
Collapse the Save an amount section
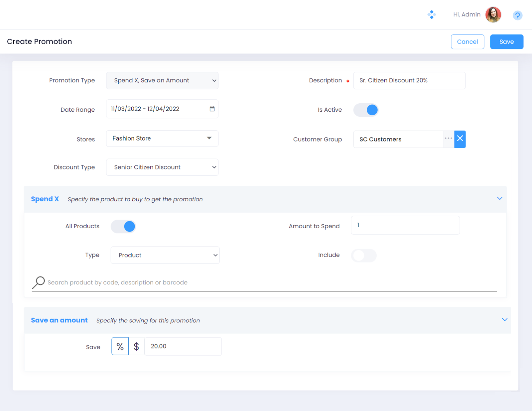(504, 320)
